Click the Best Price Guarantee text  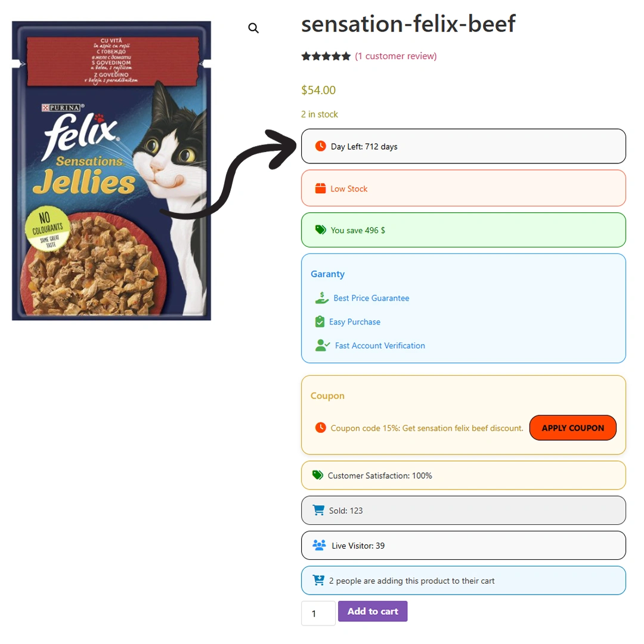(x=371, y=298)
